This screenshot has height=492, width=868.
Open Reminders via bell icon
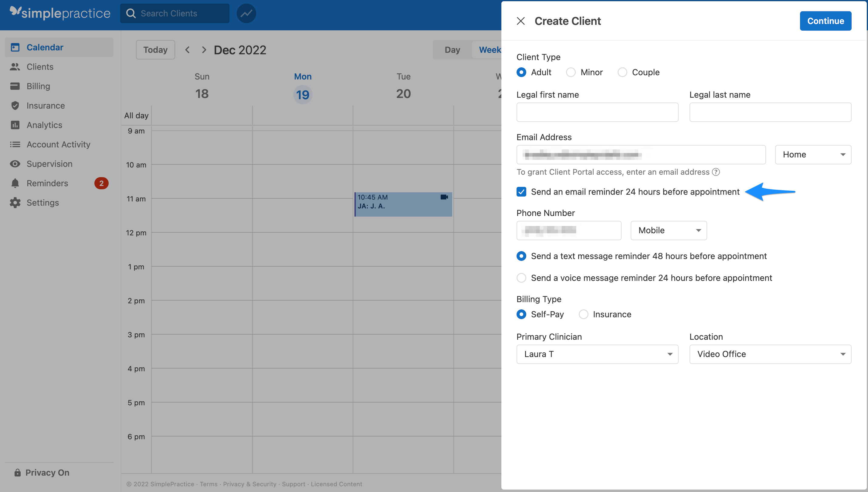(x=15, y=183)
